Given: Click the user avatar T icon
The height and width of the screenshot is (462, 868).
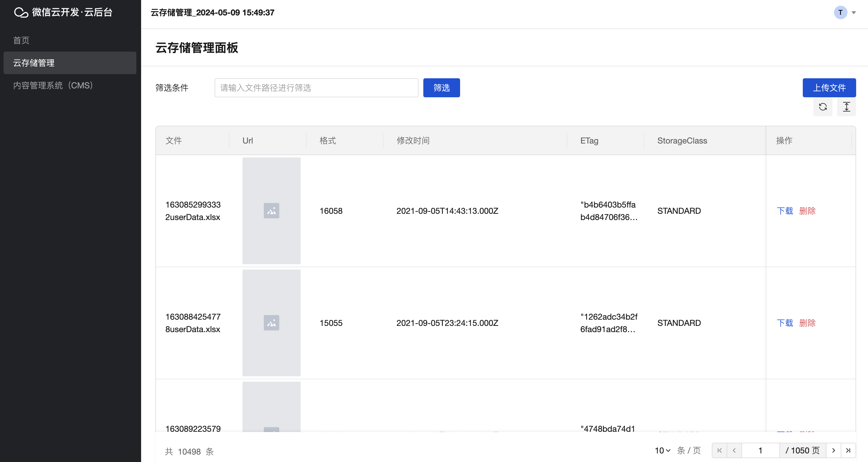Looking at the screenshot, I should click(840, 12).
